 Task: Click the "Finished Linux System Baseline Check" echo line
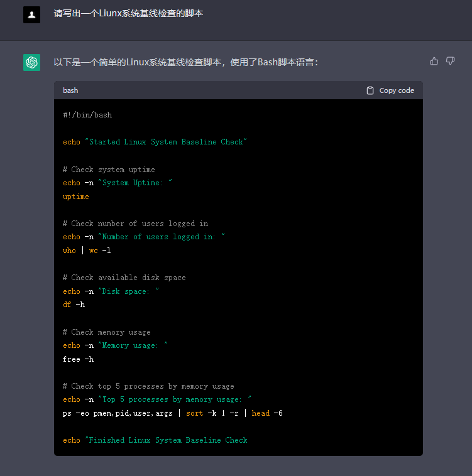[155, 440]
